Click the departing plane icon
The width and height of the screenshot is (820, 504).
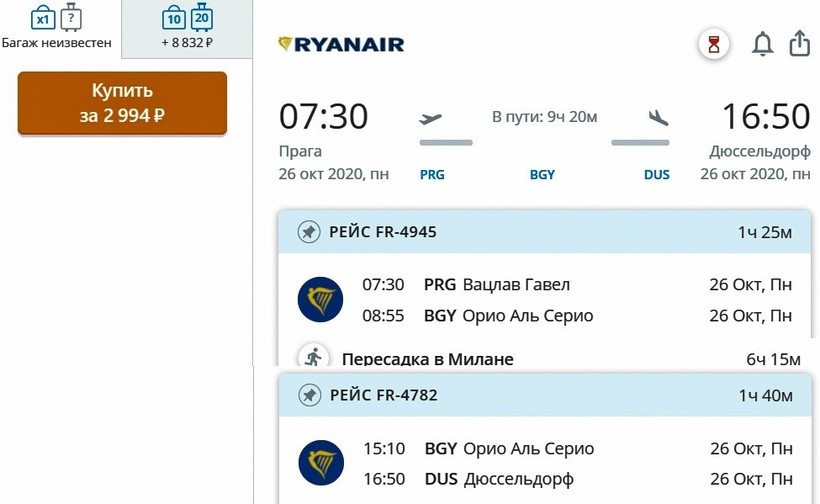coord(430,119)
